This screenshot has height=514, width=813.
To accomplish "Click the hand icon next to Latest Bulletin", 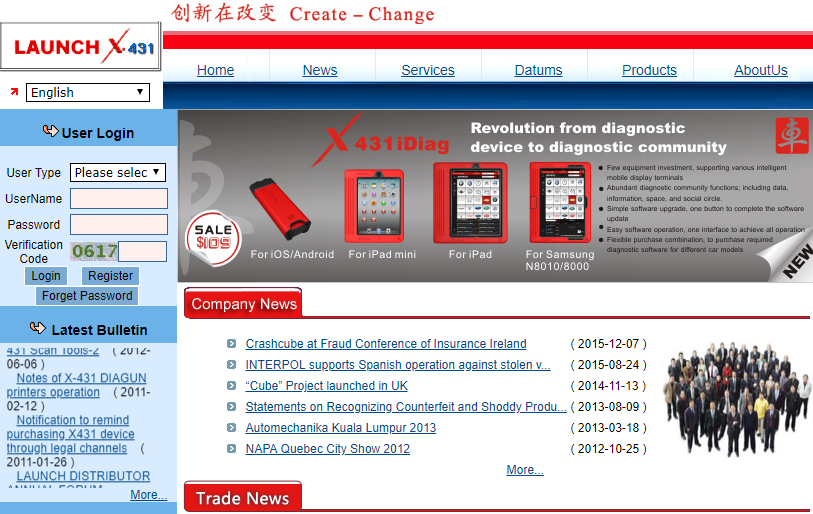I will pos(38,328).
